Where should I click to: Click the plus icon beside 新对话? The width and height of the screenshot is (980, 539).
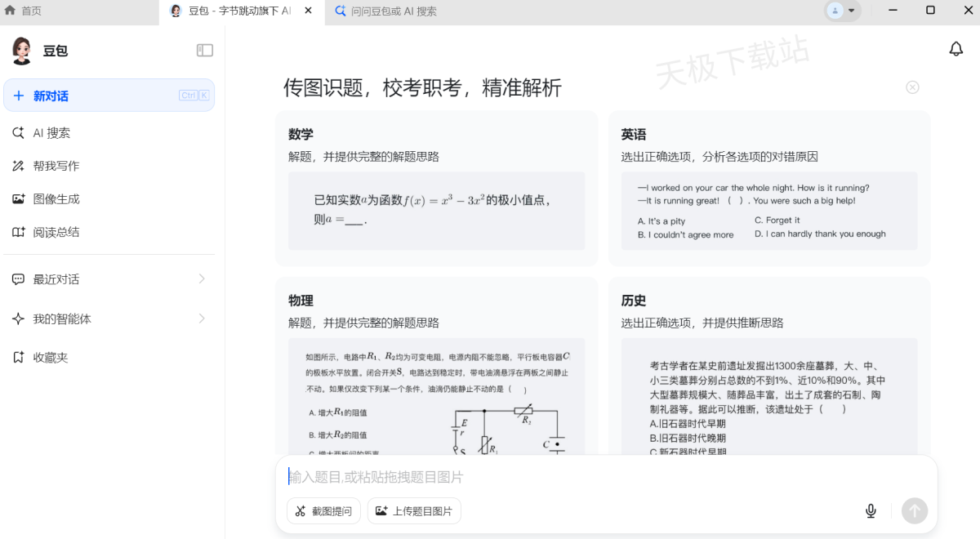[19, 96]
